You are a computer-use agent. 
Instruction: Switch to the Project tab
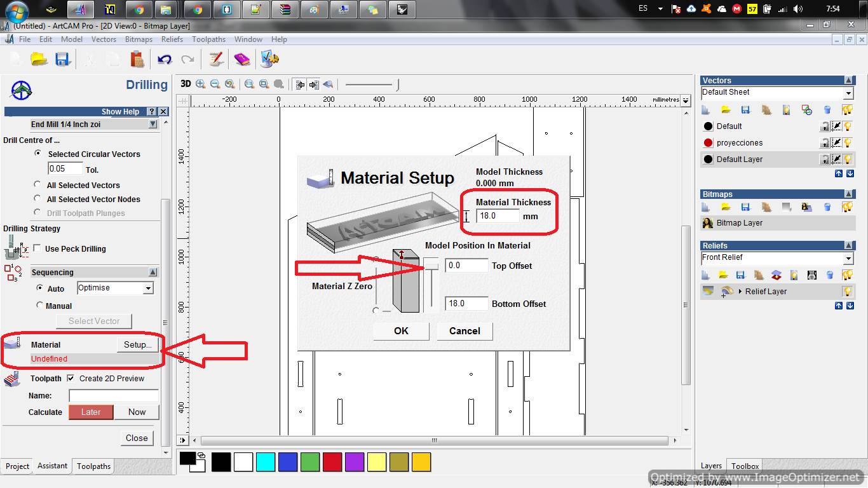click(x=17, y=466)
